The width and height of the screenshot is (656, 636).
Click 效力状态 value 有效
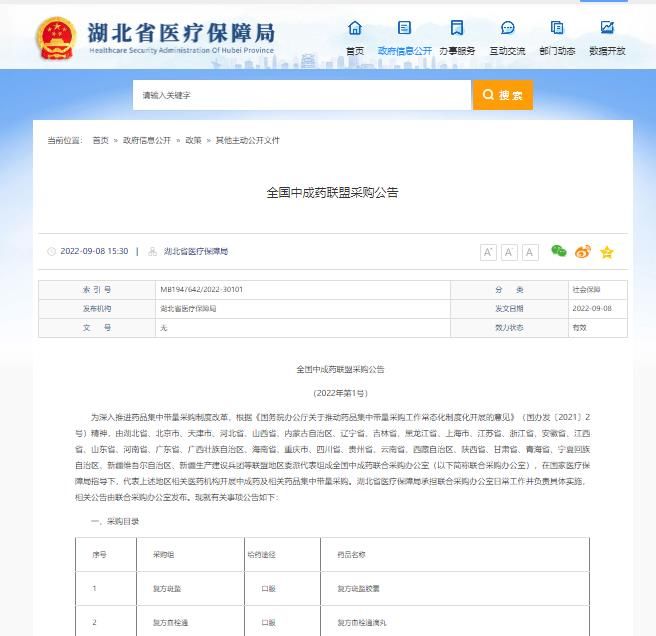coord(579,328)
